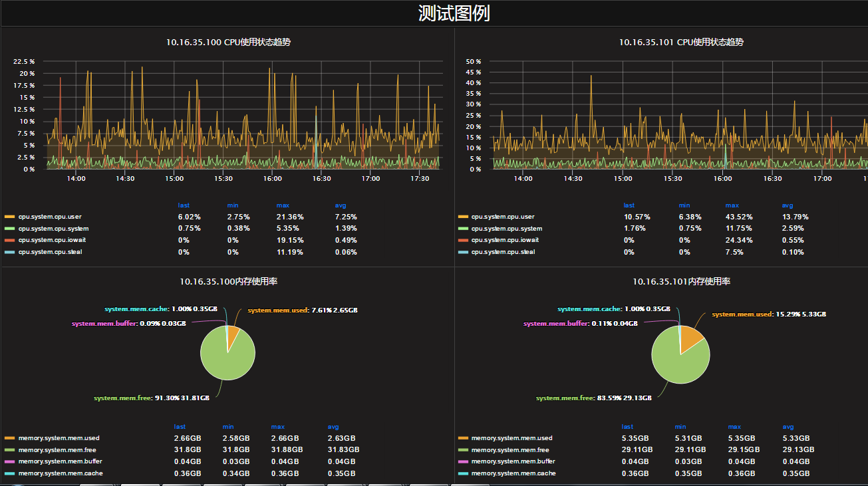Open the 测试图例 dashboard title

tap(454, 13)
